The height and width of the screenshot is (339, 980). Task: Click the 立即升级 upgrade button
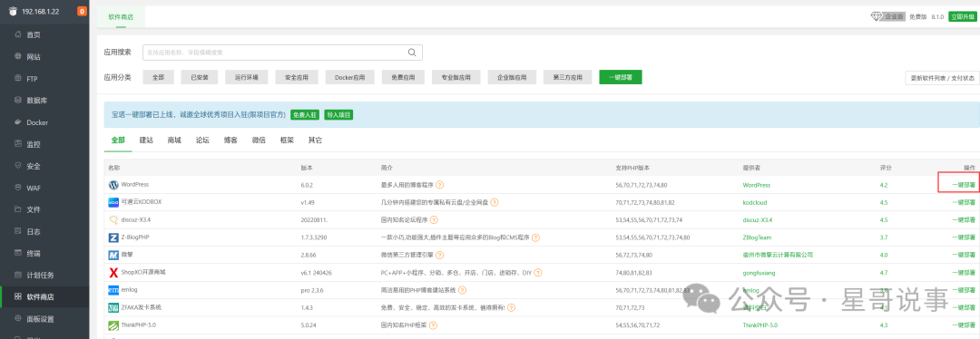pyautogui.click(x=962, y=17)
